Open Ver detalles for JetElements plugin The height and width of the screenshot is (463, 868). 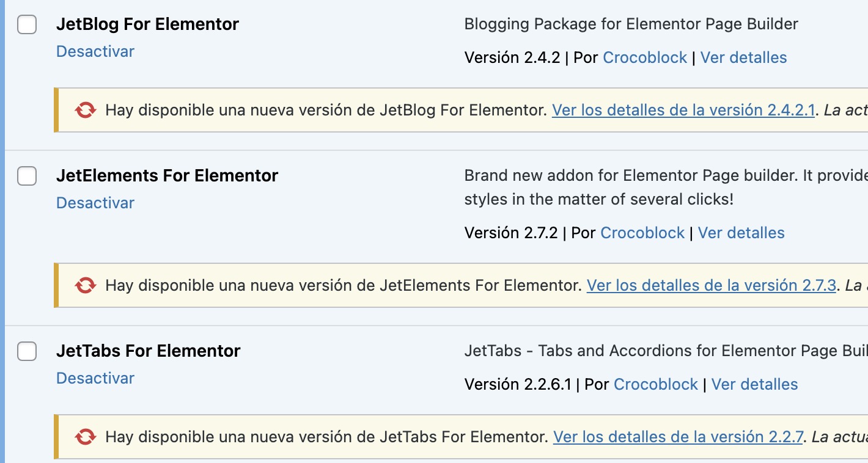(741, 233)
